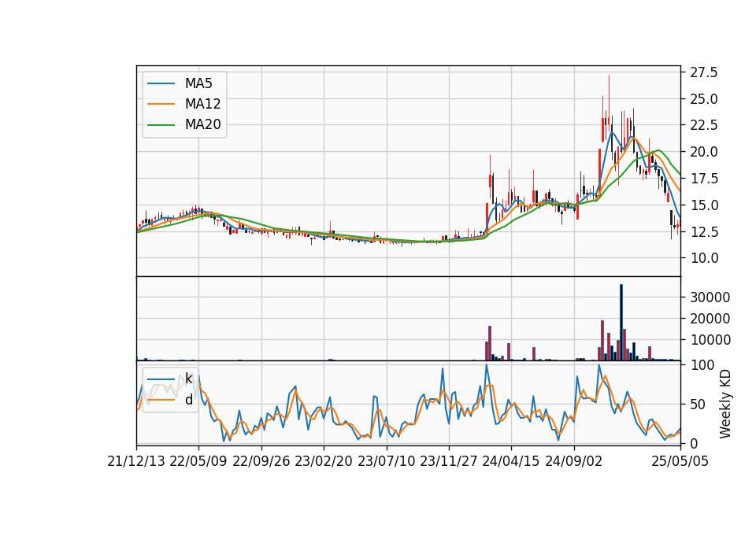Screen dimensions: 756x543
Task: Click the 24/04/15 date tick label
Action: click(511, 461)
